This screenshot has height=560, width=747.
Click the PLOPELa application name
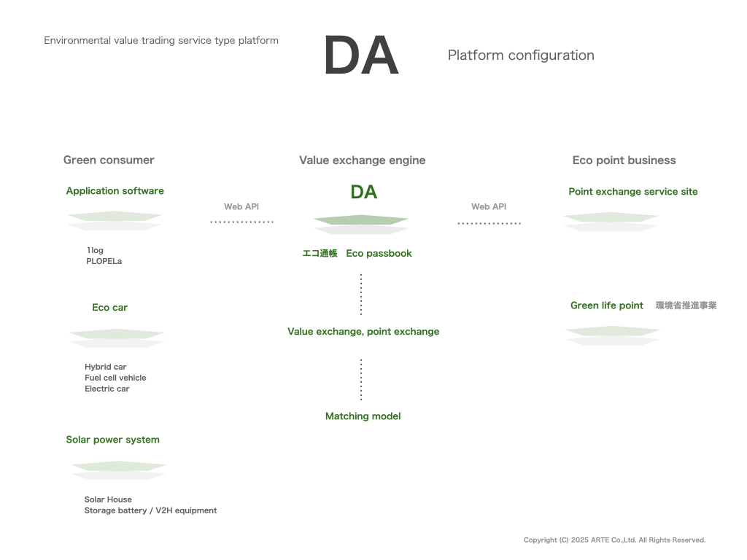point(104,261)
